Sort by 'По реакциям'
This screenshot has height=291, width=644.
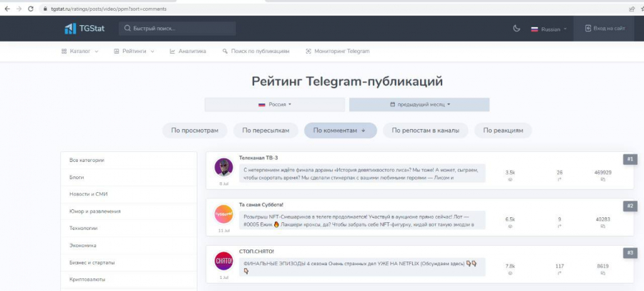click(x=503, y=130)
